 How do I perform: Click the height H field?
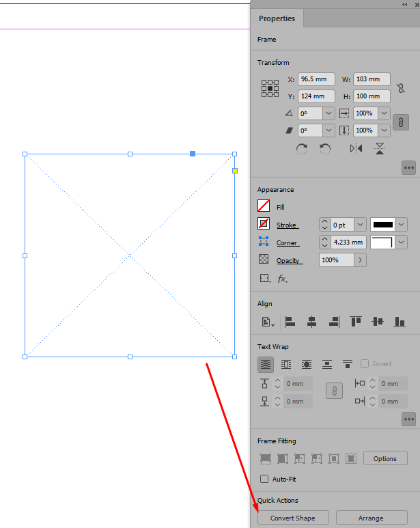pos(372,96)
